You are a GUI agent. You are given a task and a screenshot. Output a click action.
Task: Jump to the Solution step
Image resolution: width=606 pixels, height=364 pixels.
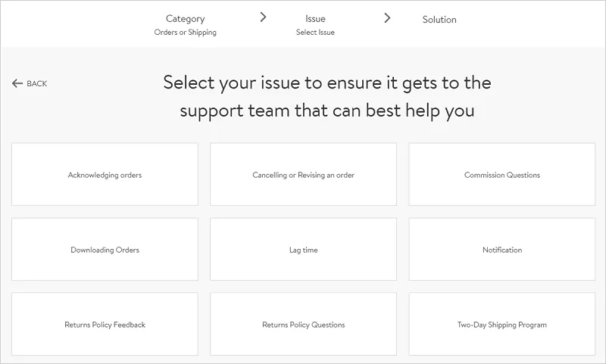pos(439,20)
